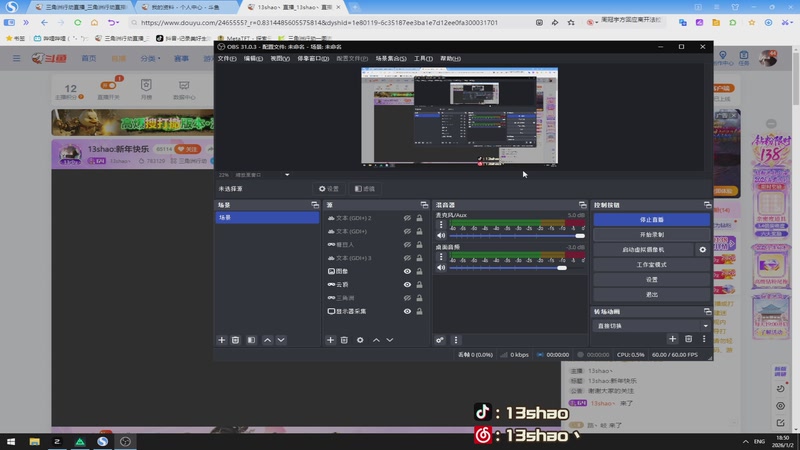800x450 pixels.
Task: Mute the 桌面音频 speaker icon
Action: click(x=441, y=268)
